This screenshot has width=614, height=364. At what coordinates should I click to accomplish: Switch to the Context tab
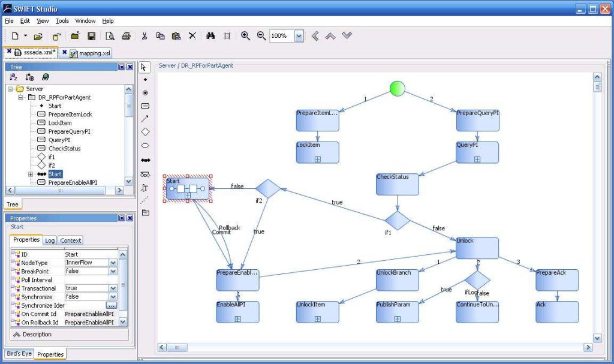click(x=71, y=240)
